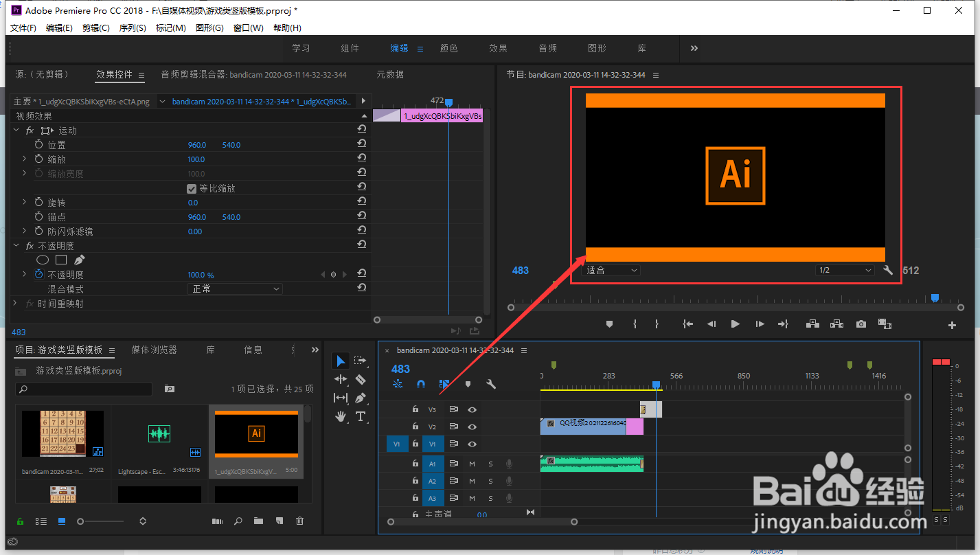This screenshot has height=555, width=980.
Task: Play the program monitor
Action: [x=736, y=324]
